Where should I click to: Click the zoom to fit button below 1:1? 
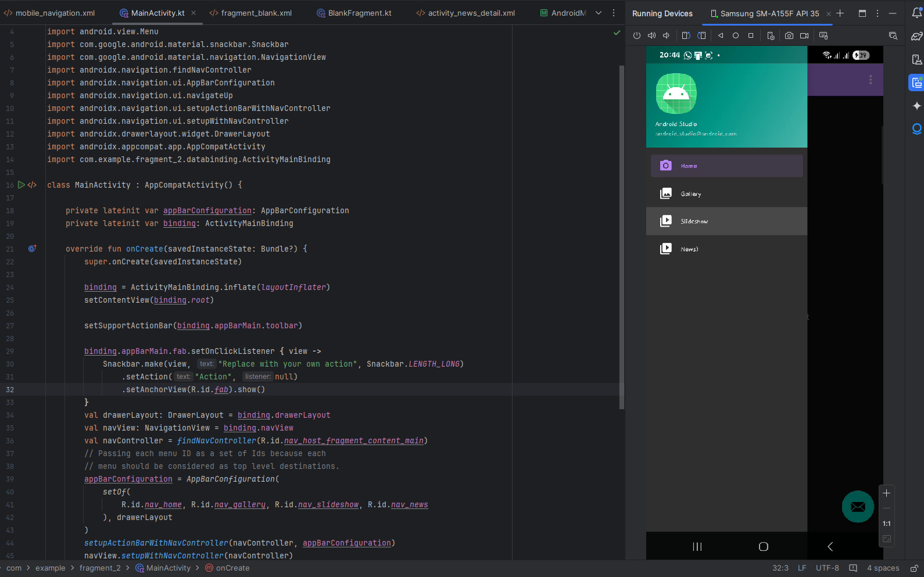[x=886, y=539]
